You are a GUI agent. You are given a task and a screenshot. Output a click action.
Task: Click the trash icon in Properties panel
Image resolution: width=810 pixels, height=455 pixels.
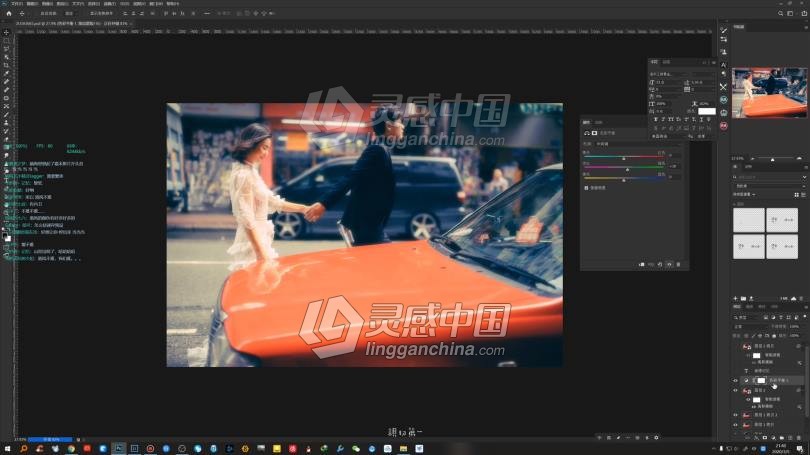tap(678, 264)
